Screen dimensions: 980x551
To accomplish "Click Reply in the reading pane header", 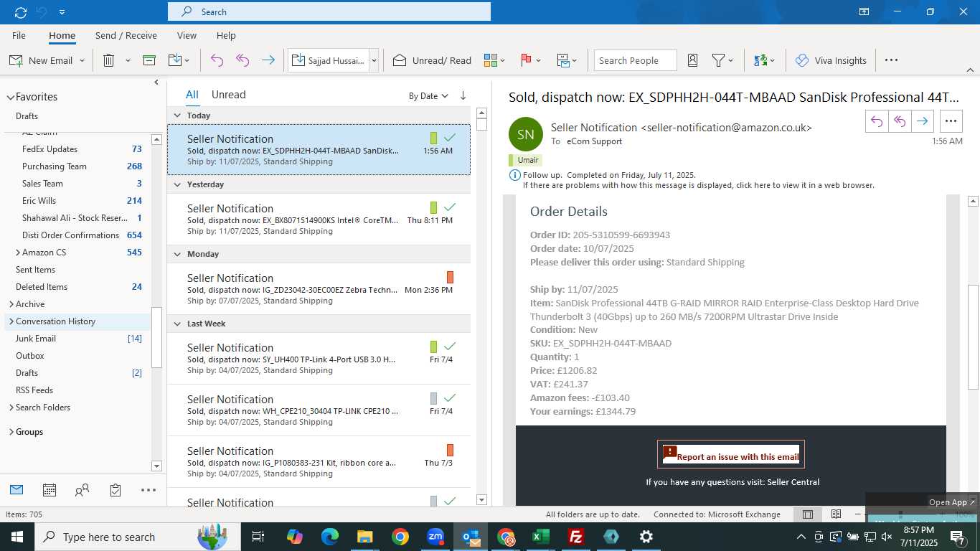I will [x=877, y=121].
